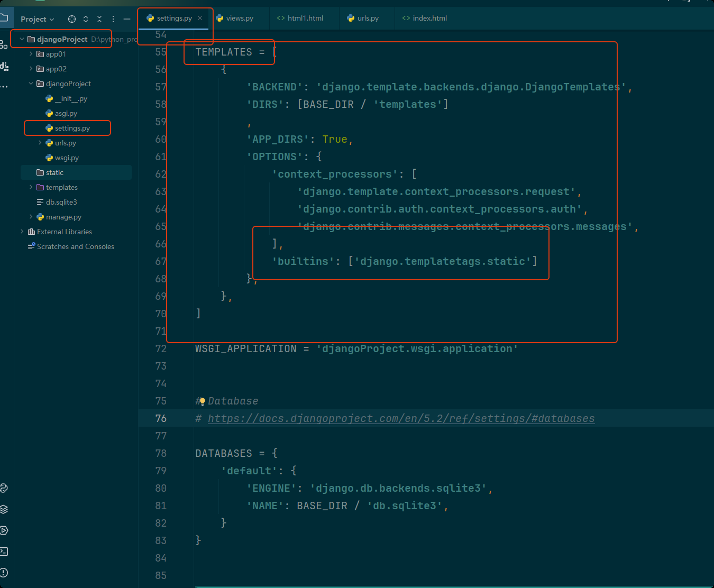Open the Project view dropdown
Viewport: 714px width, 588px height.
pos(37,19)
